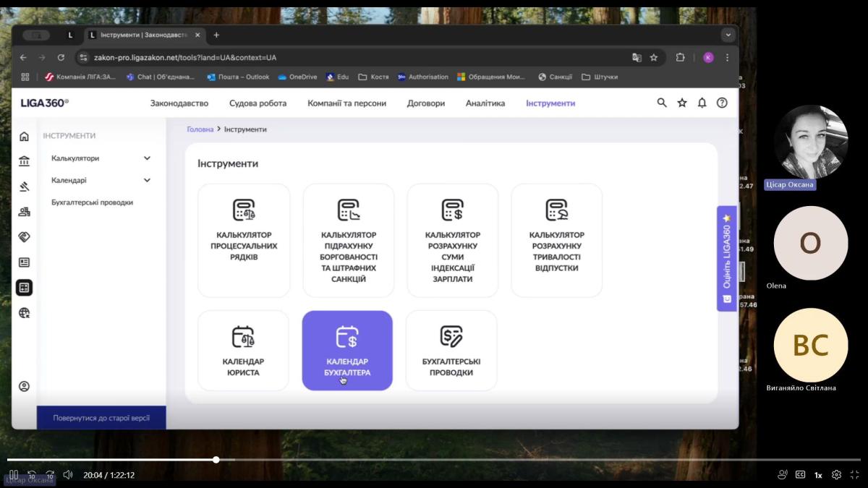Toggle closed captions CC in video player
This screenshot has width=868, height=488.
coord(800,475)
